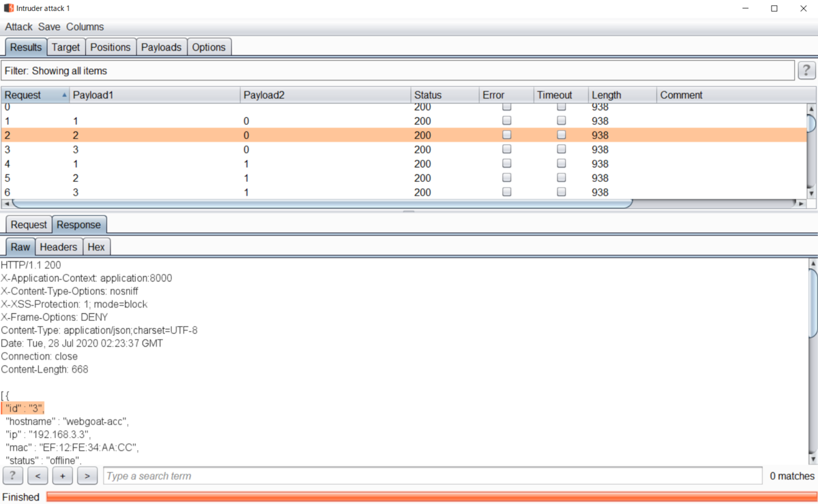
Task: Switch to the Results tab
Action: [26, 47]
